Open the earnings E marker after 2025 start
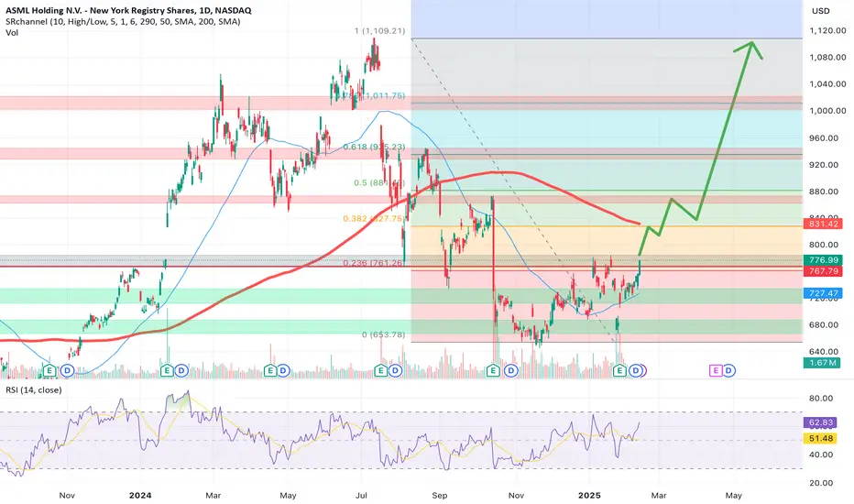Viewport: 854px width, 504px height. point(619,371)
